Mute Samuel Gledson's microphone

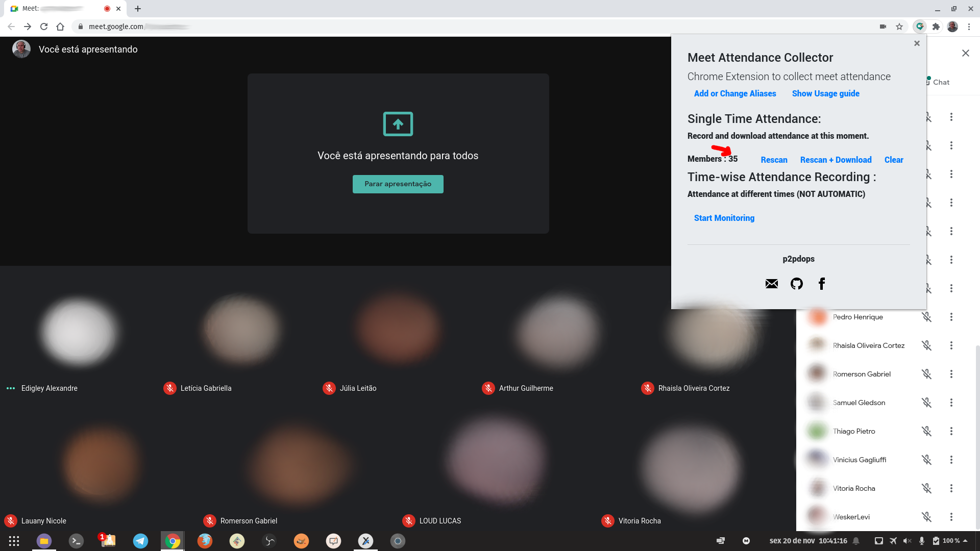pyautogui.click(x=926, y=403)
